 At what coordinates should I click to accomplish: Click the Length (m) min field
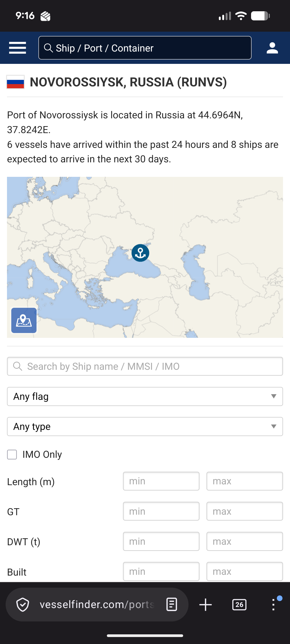pyautogui.click(x=161, y=481)
